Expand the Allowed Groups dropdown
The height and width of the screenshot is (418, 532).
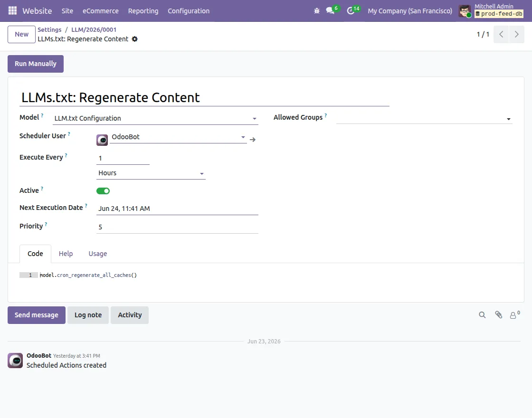(x=509, y=119)
